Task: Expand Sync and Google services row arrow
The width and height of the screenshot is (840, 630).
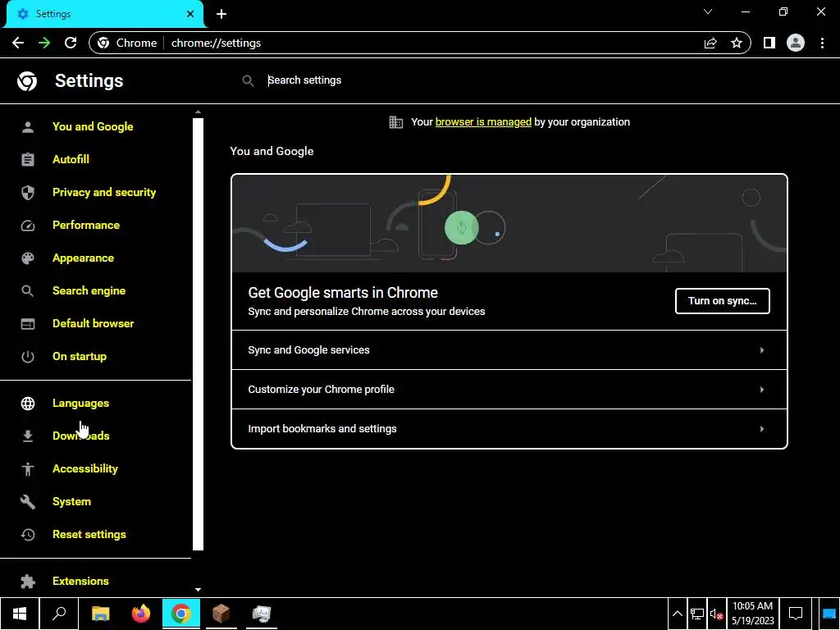Action: (x=762, y=349)
